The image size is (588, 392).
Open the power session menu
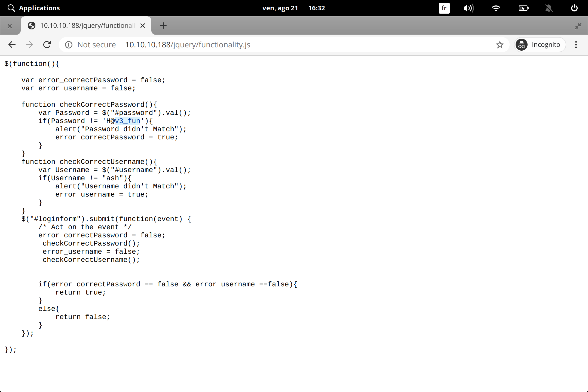pos(574,8)
